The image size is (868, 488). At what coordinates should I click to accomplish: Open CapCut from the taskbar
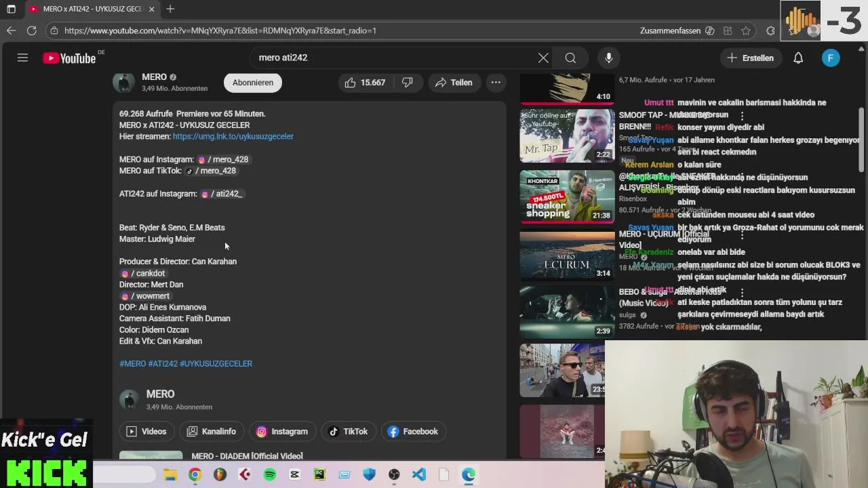point(294,475)
